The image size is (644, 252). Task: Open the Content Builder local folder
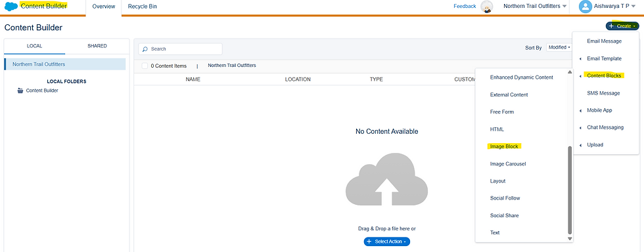click(x=42, y=91)
